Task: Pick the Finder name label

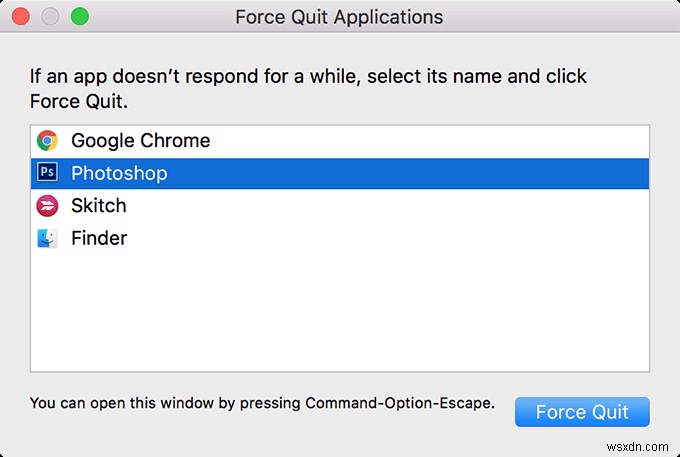Action: click(x=99, y=238)
